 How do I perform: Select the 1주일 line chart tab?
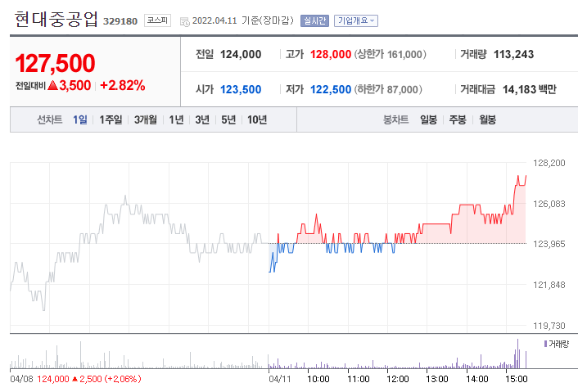tap(111, 119)
